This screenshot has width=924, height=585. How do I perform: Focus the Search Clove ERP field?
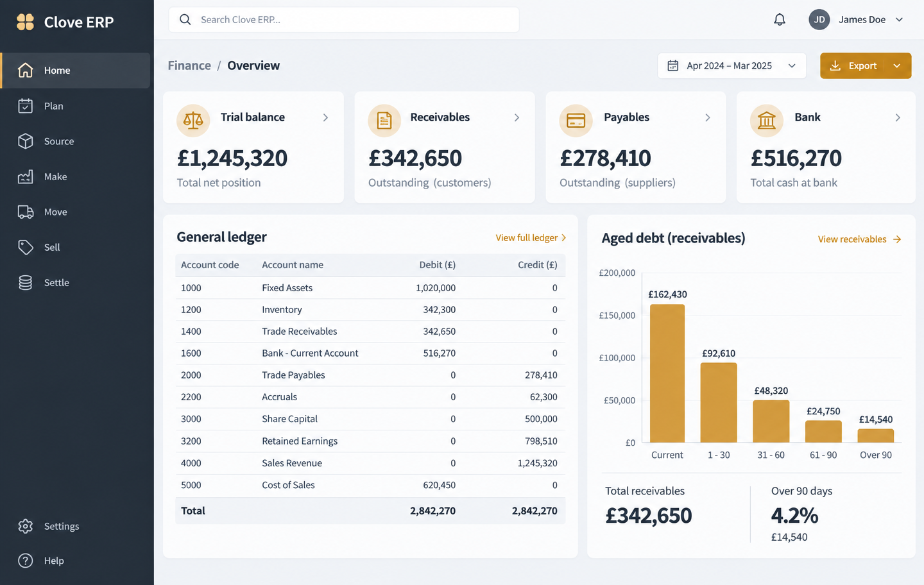(x=344, y=20)
